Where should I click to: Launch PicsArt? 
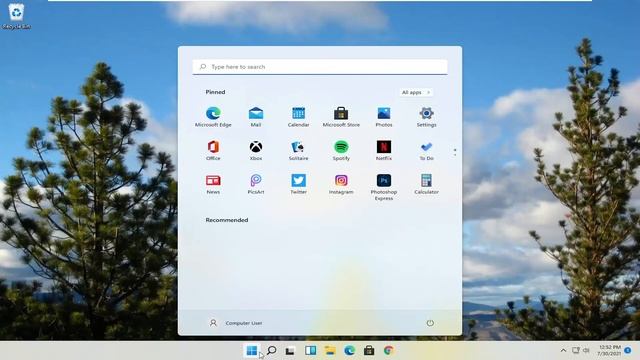256,184
